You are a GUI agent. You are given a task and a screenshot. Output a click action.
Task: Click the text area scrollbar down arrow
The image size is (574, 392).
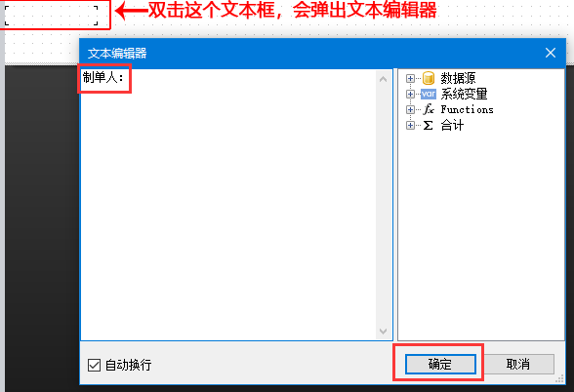point(384,332)
